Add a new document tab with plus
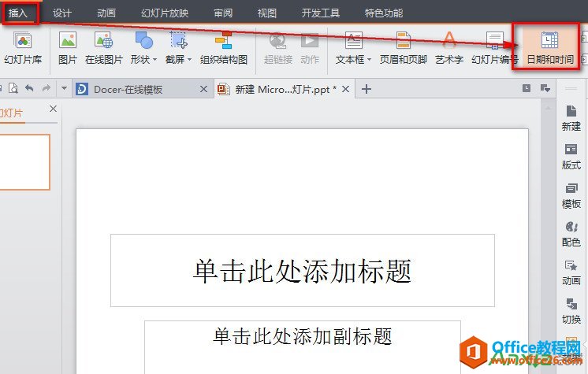 [x=367, y=89]
